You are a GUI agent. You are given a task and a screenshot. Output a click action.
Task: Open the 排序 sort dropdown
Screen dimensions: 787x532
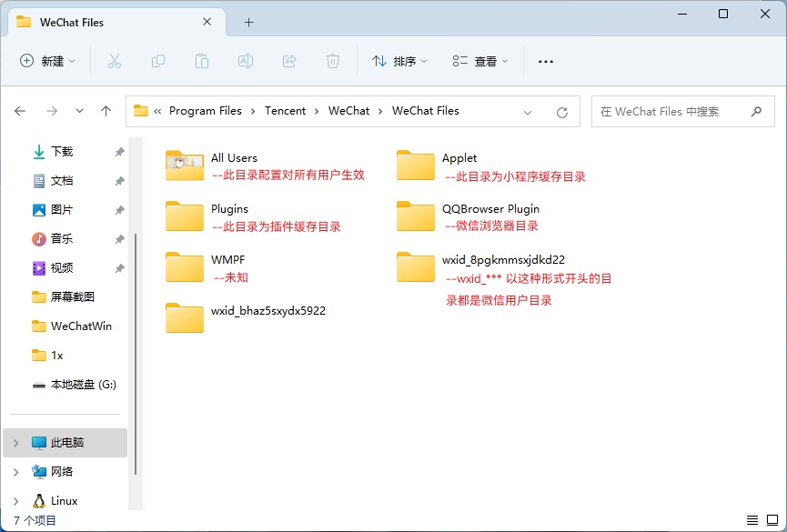point(399,61)
